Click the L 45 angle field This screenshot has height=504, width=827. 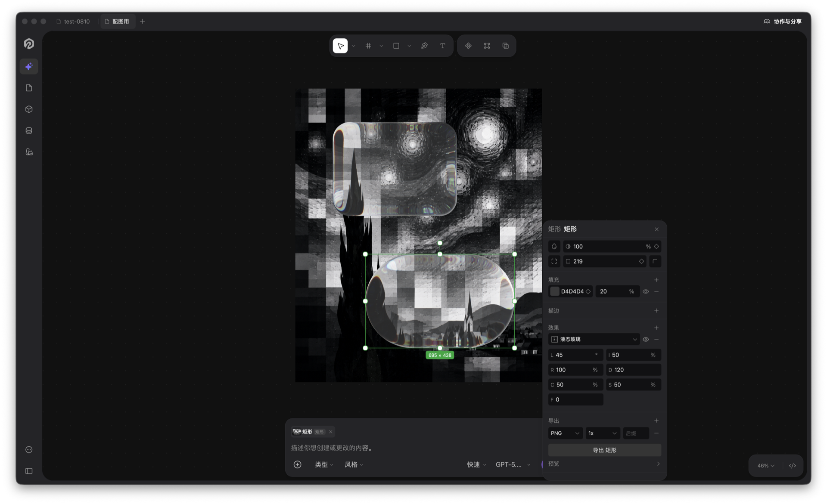coord(575,355)
